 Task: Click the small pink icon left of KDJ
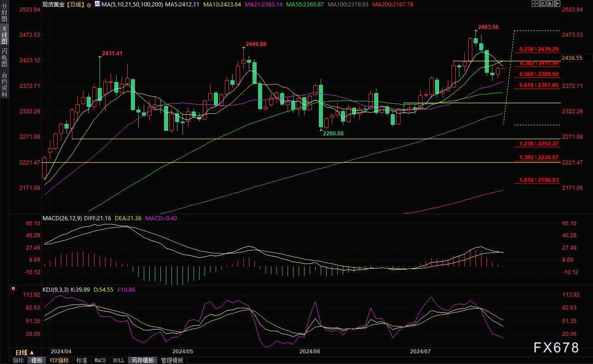[13, 289]
